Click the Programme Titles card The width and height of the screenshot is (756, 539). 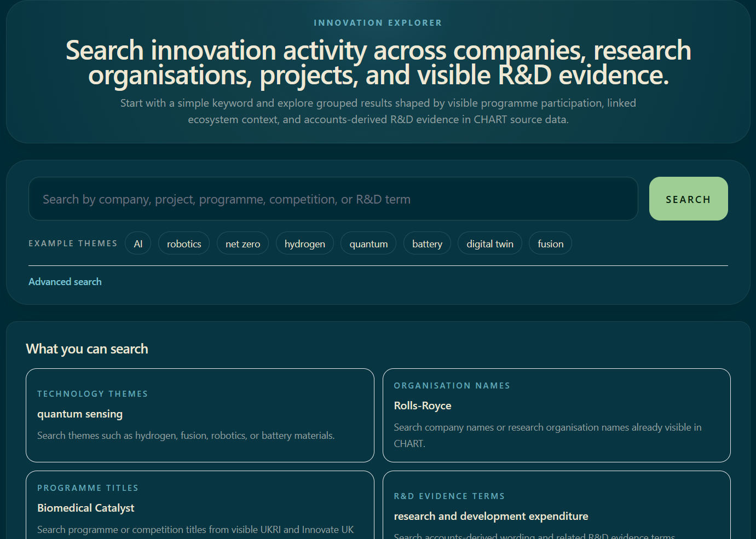[x=200, y=505]
